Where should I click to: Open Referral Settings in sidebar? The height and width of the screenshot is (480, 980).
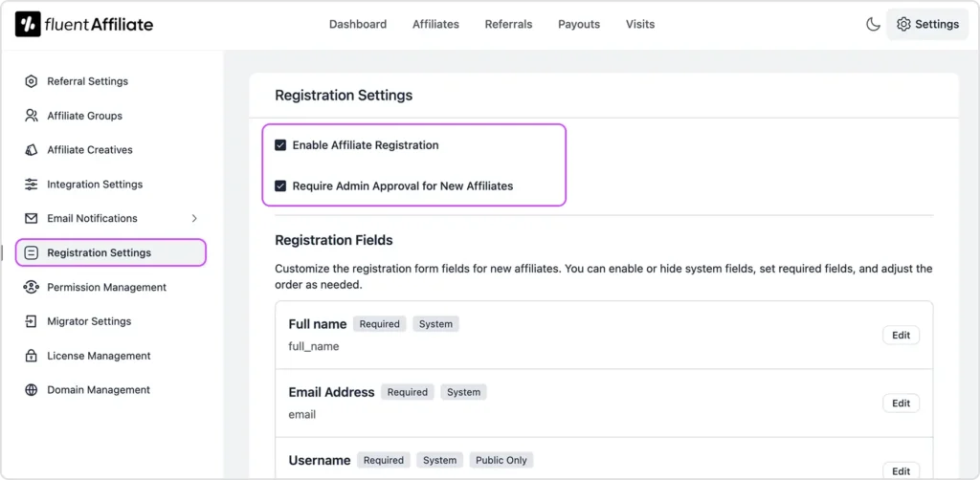pos(87,81)
